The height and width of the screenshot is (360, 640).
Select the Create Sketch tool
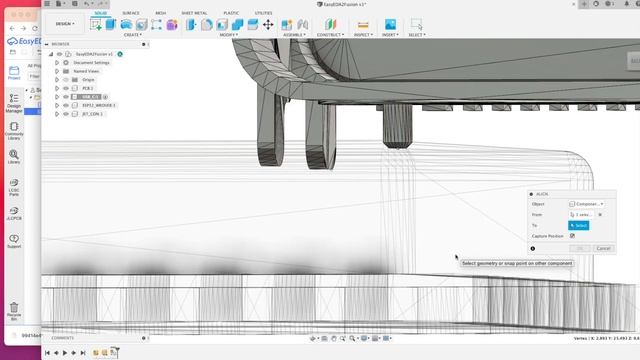[96, 24]
